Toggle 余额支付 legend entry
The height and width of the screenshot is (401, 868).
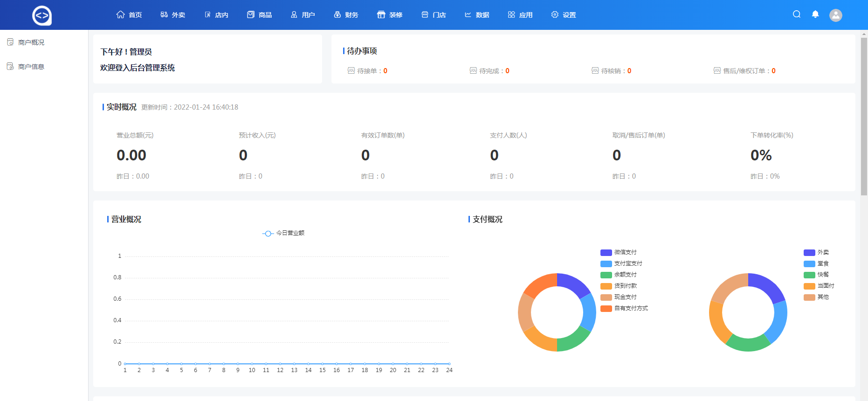tap(619, 275)
